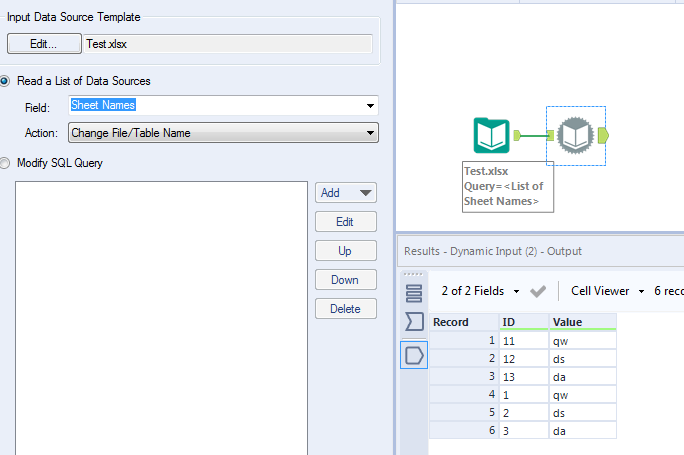The width and height of the screenshot is (684, 455).
Task: Click Value cell in record 2 row
Action: (x=583, y=359)
